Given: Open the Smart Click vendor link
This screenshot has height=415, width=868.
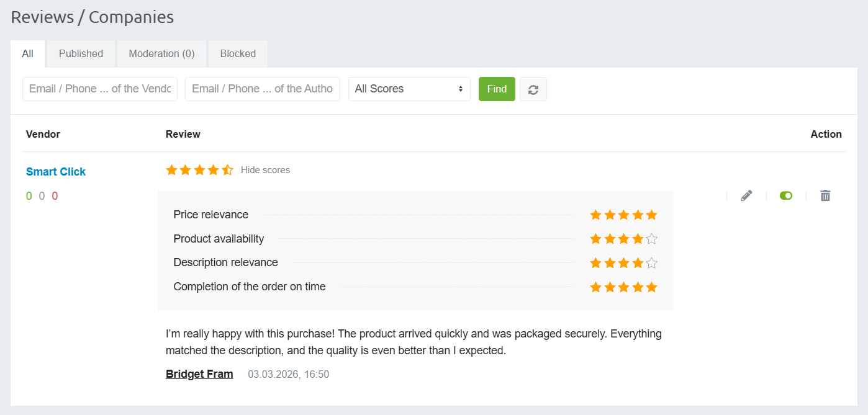Looking at the screenshot, I should (56, 172).
